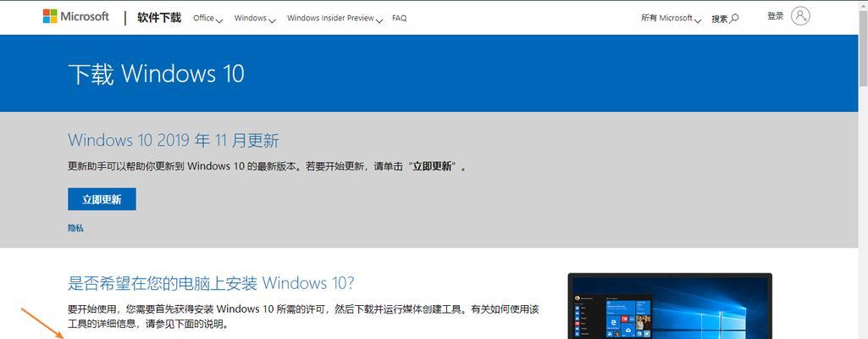Image resolution: width=868 pixels, height=339 pixels.
Task: Open the 隐私 privacy link
Action: coord(76,228)
